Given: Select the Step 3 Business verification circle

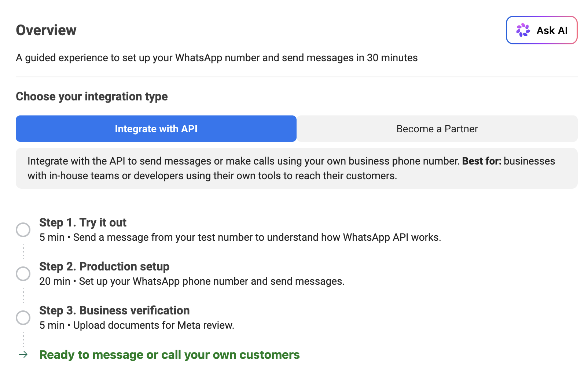Looking at the screenshot, I should pyautogui.click(x=23, y=318).
